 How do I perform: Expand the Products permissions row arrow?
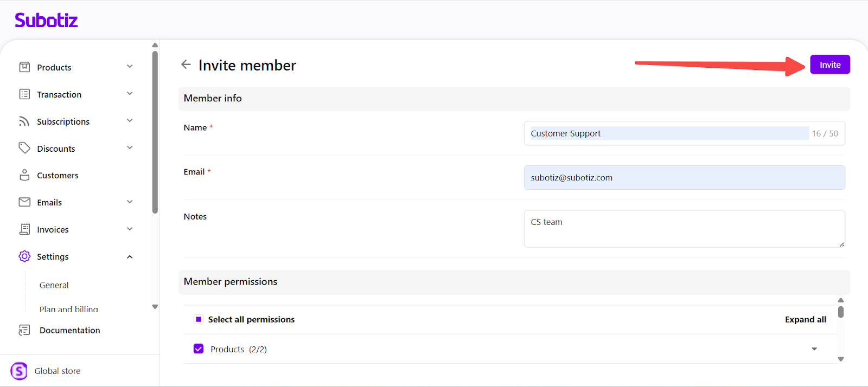814,349
